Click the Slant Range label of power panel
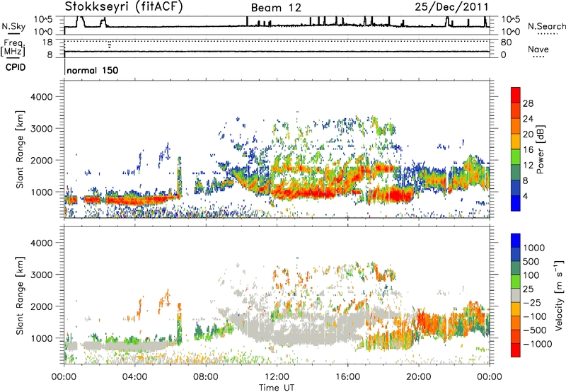This screenshot has width=566, height=392. pyautogui.click(x=20, y=149)
